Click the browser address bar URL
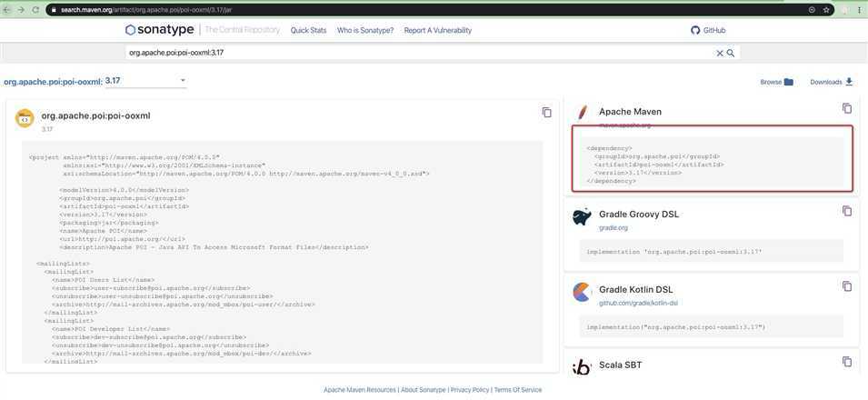 (x=146, y=10)
